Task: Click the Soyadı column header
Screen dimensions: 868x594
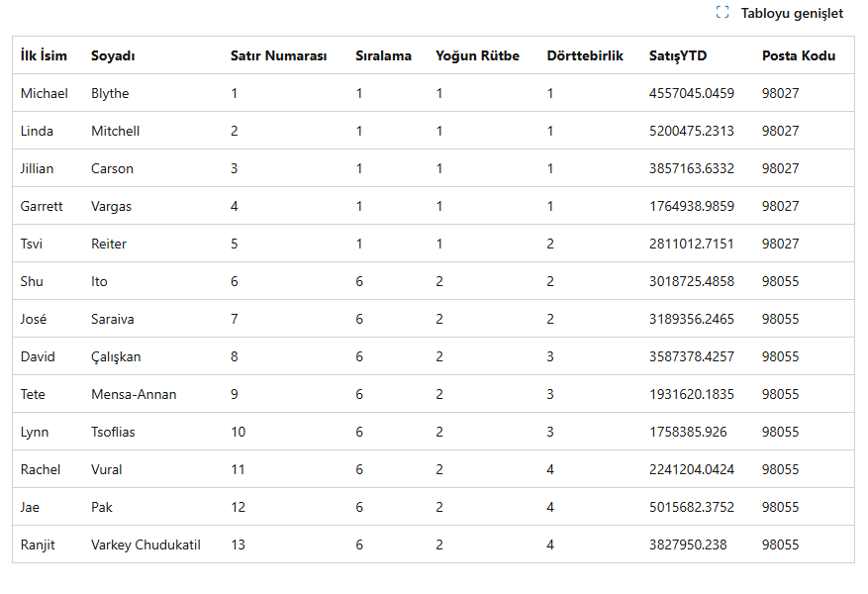Action: coord(113,55)
